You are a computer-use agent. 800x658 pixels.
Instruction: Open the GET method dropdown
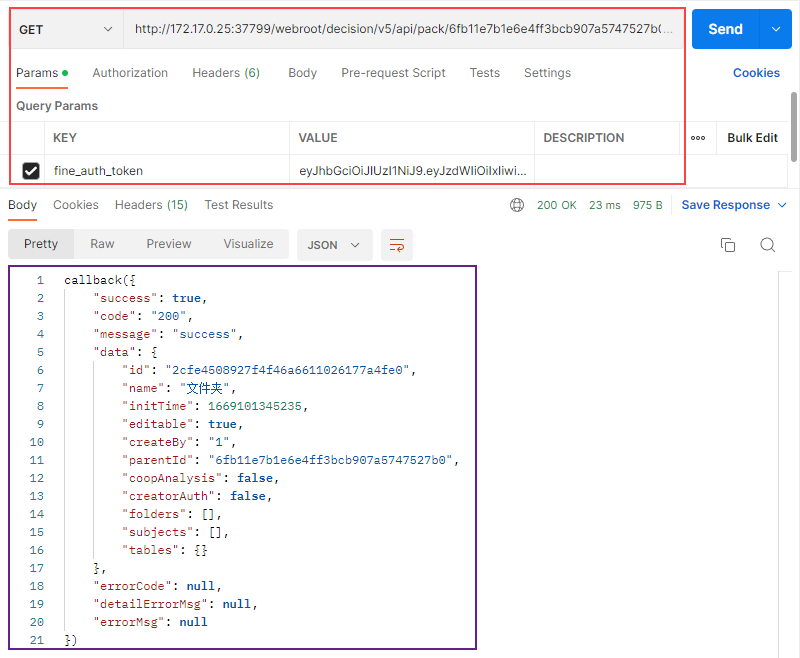click(66, 30)
